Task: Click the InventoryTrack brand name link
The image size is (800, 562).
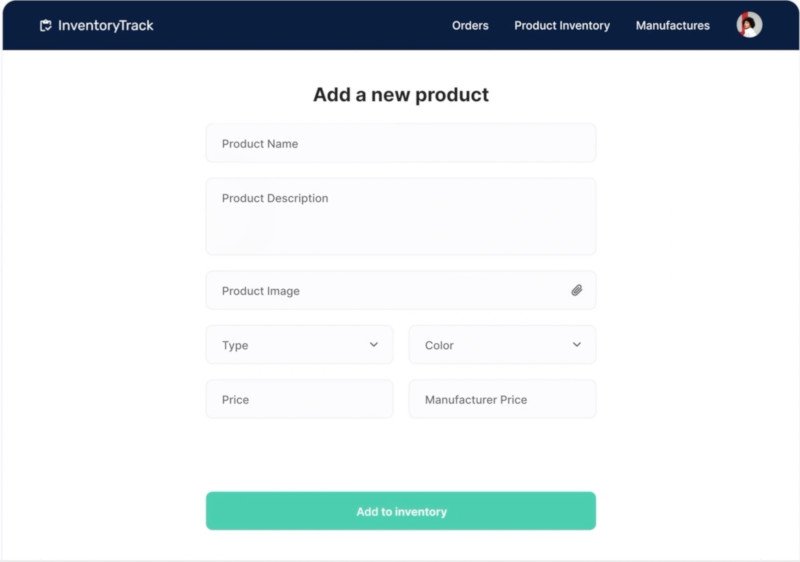Action: [x=106, y=25]
